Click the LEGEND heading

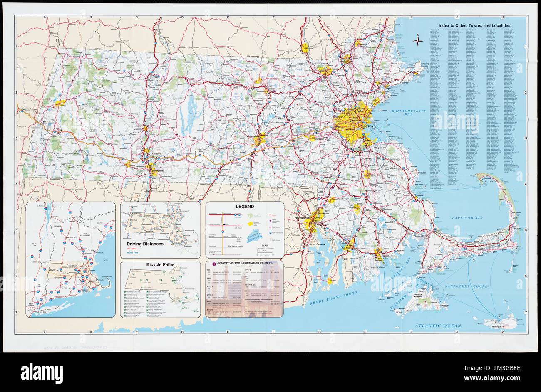click(x=246, y=206)
